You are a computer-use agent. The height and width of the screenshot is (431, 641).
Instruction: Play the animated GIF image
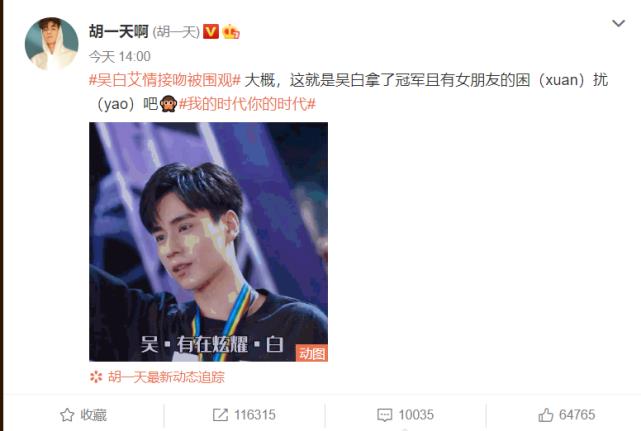208,242
